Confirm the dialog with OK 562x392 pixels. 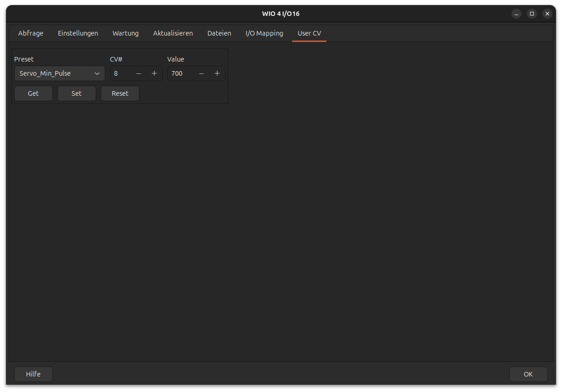tap(528, 374)
